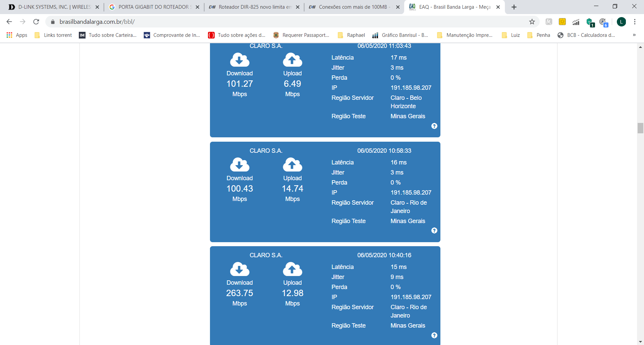Open the BCB - Calculadora bookmark
Viewport: 644px width, 345px height.
(586, 35)
